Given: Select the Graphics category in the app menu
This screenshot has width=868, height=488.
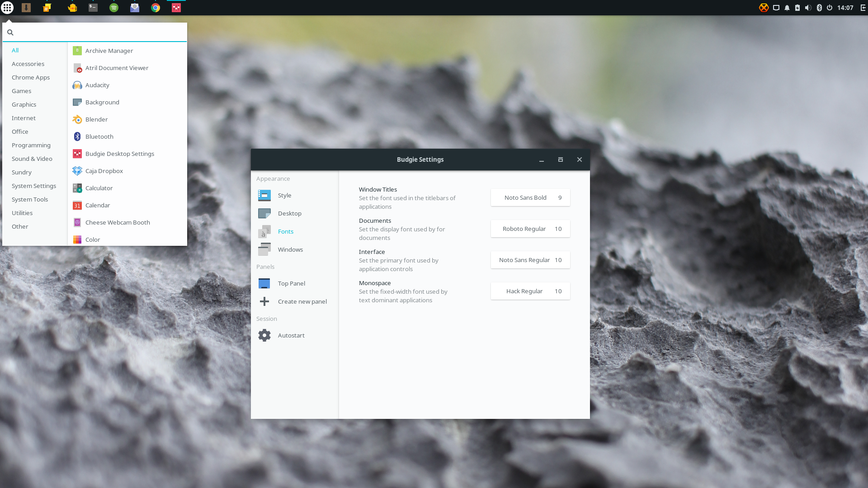Looking at the screenshot, I should pyautogui.click(x=24, y=104).
